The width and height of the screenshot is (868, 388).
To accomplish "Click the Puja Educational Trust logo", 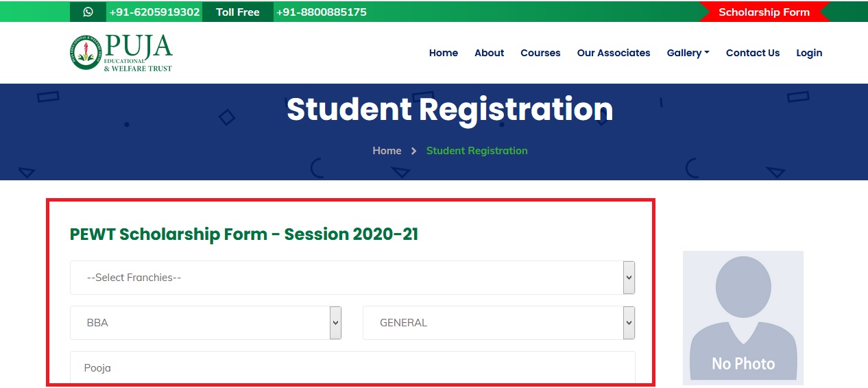I will [x=121, y=53].
